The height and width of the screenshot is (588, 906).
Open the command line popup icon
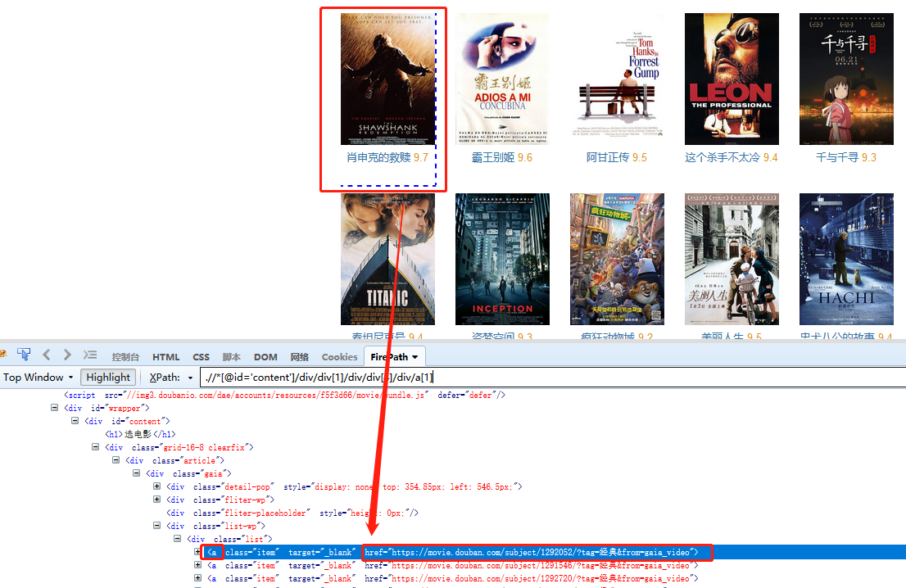(89, 355)
